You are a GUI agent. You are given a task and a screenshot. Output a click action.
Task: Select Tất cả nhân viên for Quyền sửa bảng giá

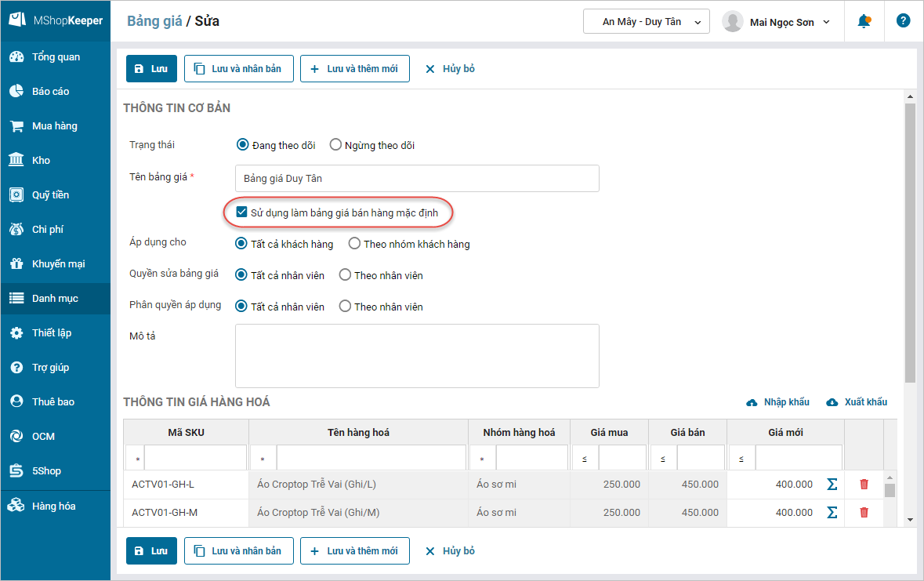241,275
